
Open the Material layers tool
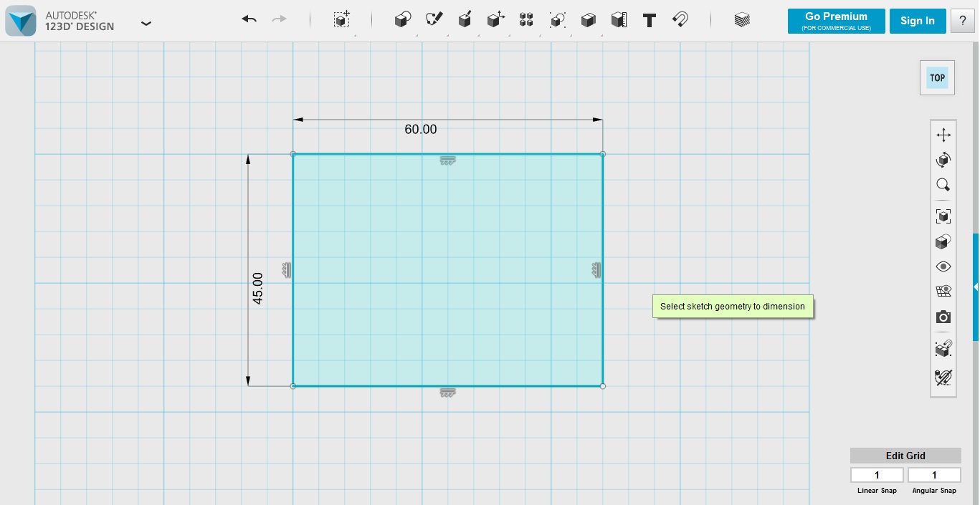(x=742, y=20)
